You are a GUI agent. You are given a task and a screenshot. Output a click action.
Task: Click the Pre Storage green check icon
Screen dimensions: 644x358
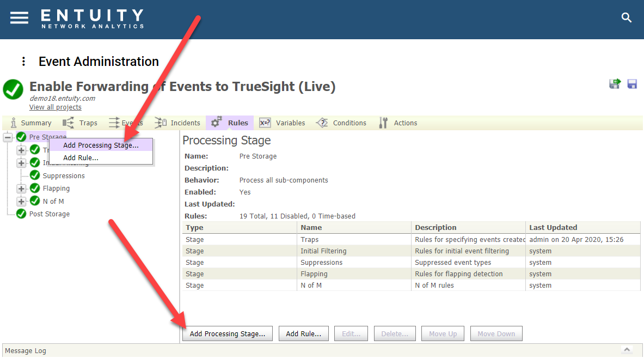coord(21,137)
